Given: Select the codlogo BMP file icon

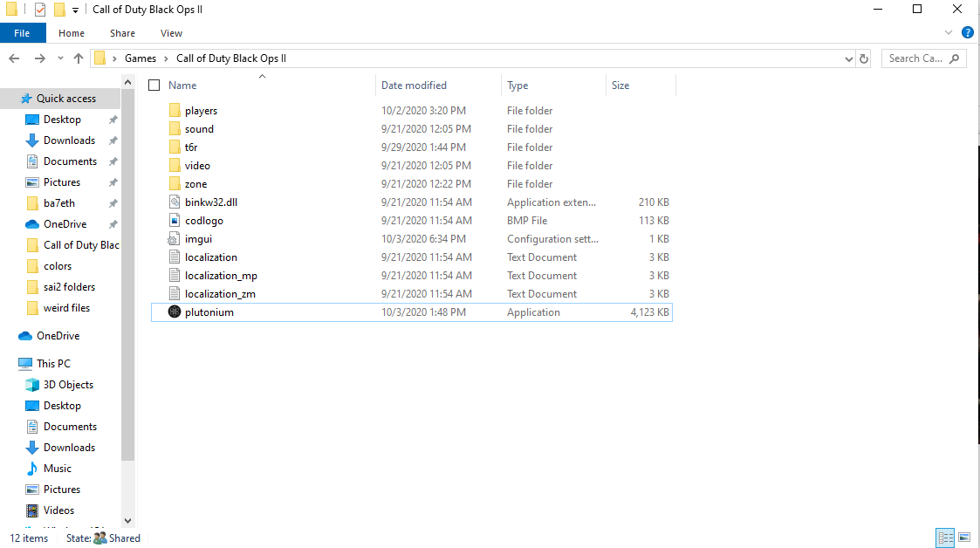Looking at the screenshot, I should [175, 221].
